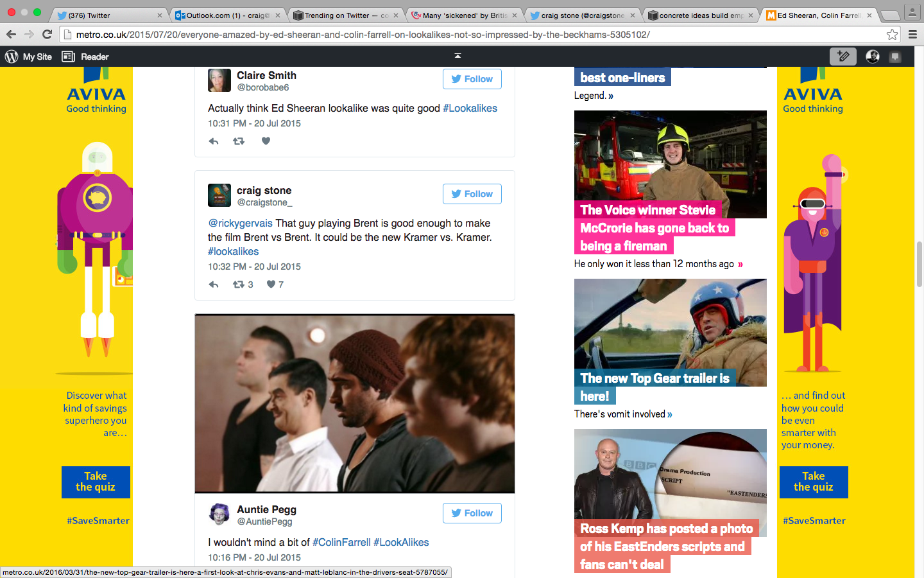Image resolution: width=924 pixels, height=578 pixels.
Task: Switch to the Outlook.com tab
Action: [x=228, y=15]
